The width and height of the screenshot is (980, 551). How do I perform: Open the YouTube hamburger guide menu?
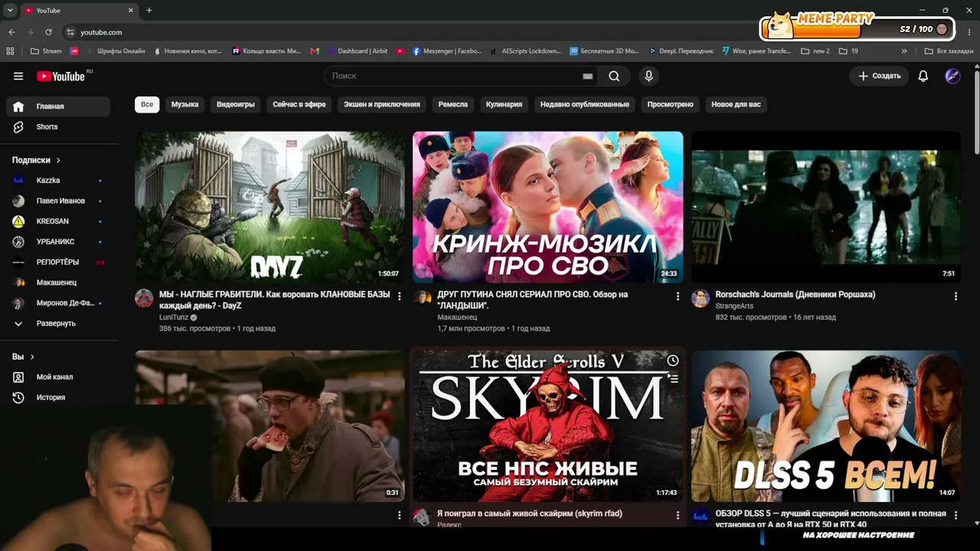coord(18,76)
